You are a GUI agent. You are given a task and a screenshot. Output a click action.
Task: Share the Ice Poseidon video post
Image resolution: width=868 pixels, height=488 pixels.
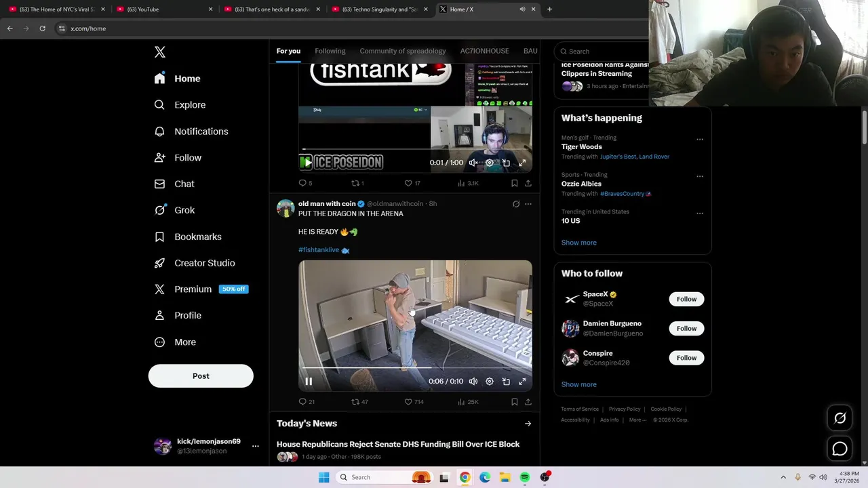(528, 183)
